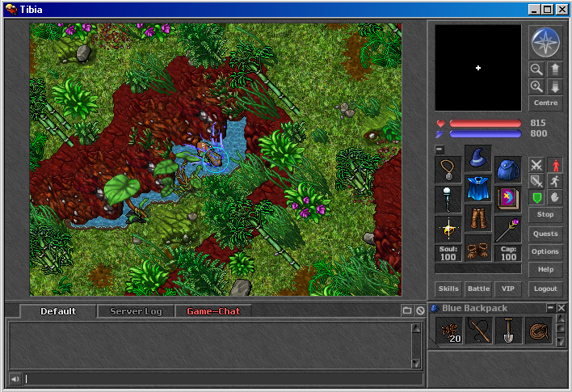Enable offensive crossed-swords fight mode
The image size is (572, 392).
[x=536, y=165]
